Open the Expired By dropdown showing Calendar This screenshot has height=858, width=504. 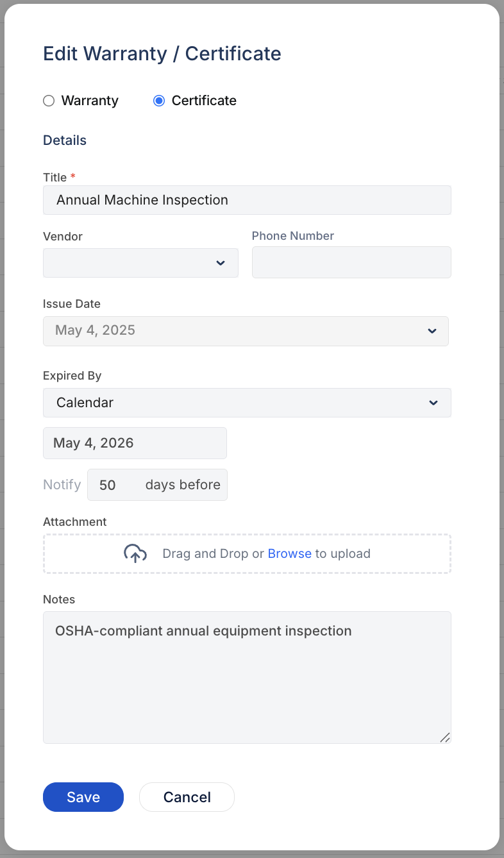[246, 403]
